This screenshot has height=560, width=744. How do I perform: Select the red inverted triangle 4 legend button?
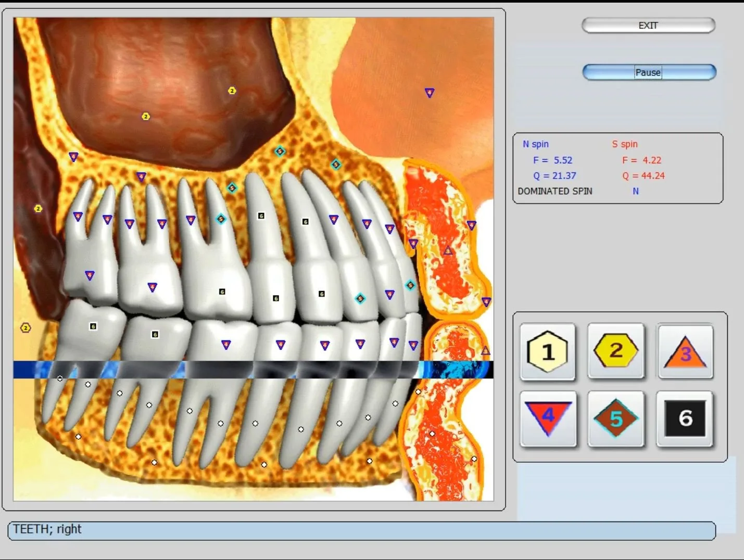[x=548, y=419]
